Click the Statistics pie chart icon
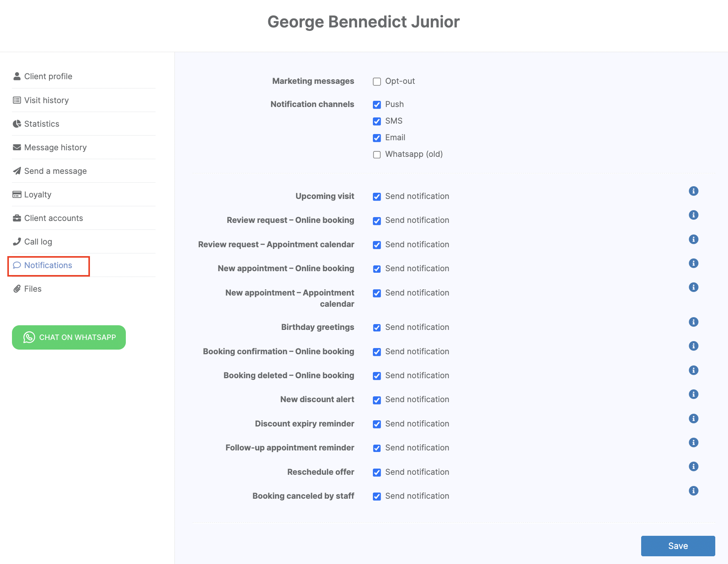Viewport: 728px width, 564px height. point(17,124)
